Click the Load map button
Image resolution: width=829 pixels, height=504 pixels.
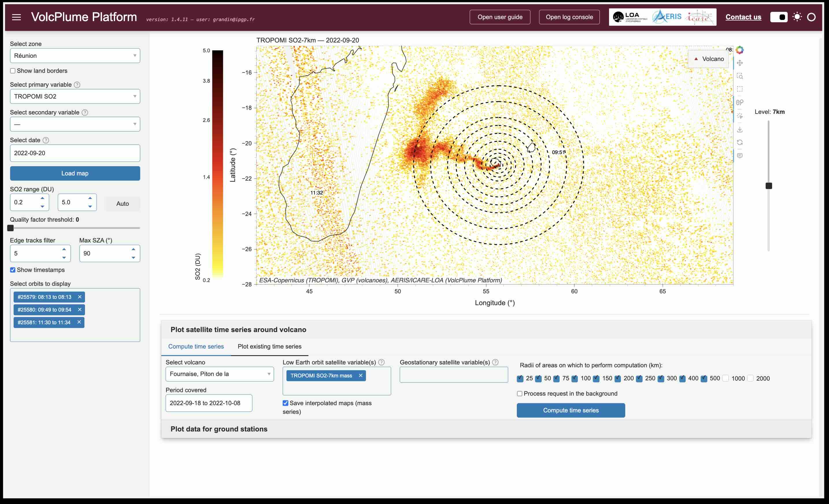[75, 173]
